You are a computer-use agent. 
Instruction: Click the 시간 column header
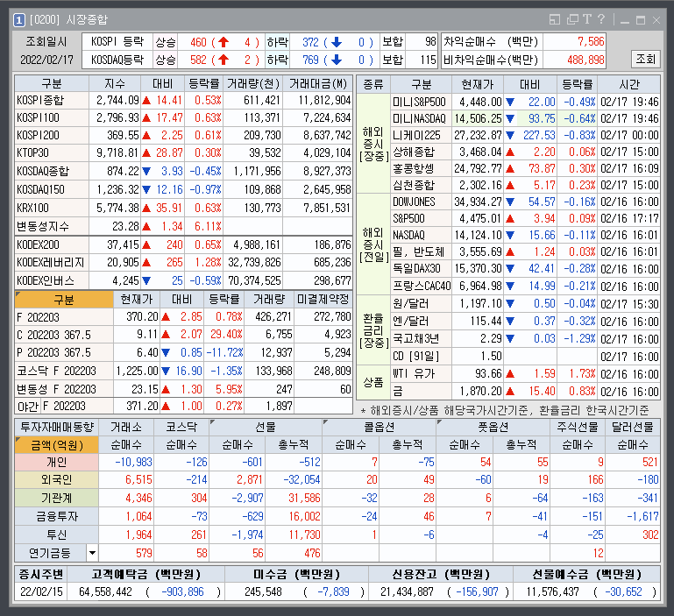[x=629, y=84]
